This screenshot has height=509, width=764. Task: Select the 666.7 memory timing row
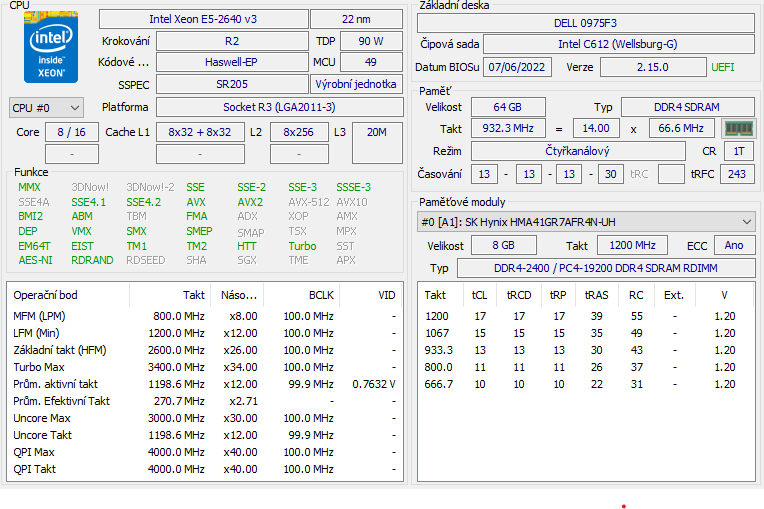click(586, 384)
